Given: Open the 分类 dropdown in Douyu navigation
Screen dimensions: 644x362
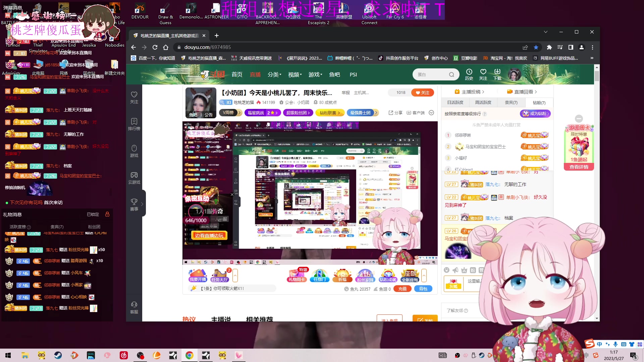Looking at the screenshot, I should point(274,74).
